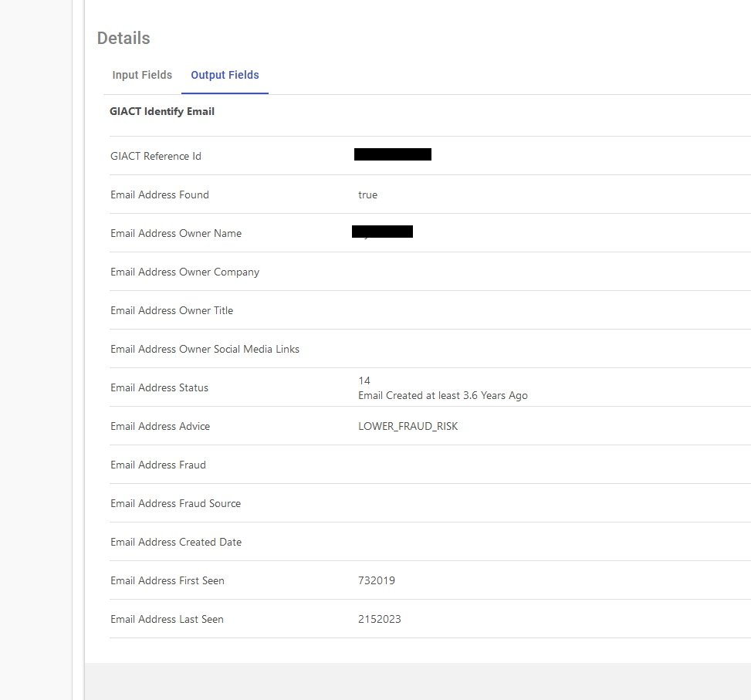Click the Email Address Advice label
The height and width of the screenshot is (700, 751).
click(x=160, y=427)
